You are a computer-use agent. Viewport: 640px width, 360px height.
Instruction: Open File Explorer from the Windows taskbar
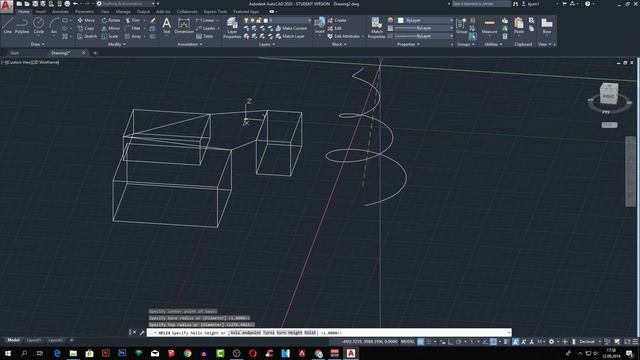[x=73, y=353]
